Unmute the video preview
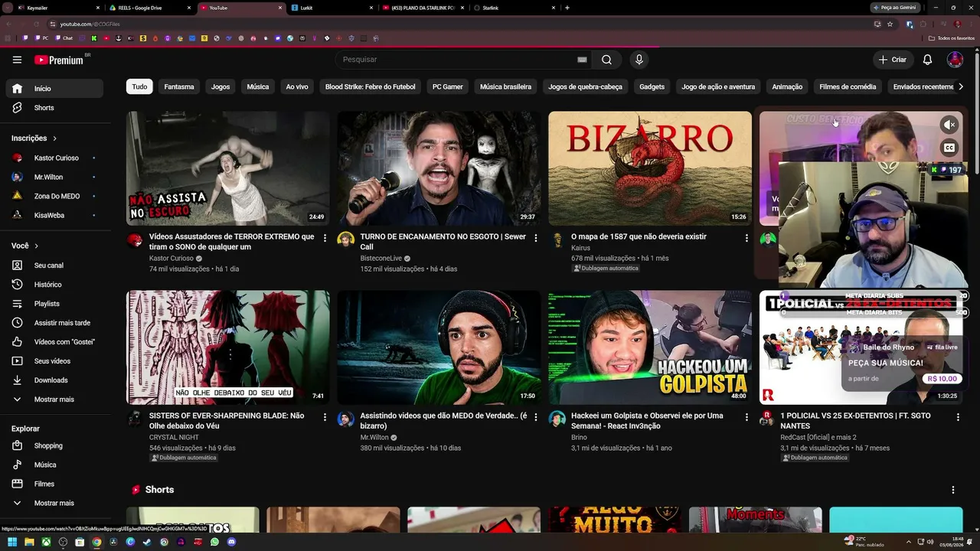 (x=949, y=125)
